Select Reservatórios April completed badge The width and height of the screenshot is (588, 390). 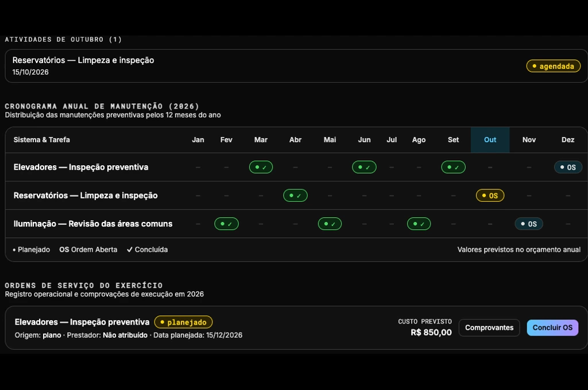pyautogui.click(x=296, y=196)
